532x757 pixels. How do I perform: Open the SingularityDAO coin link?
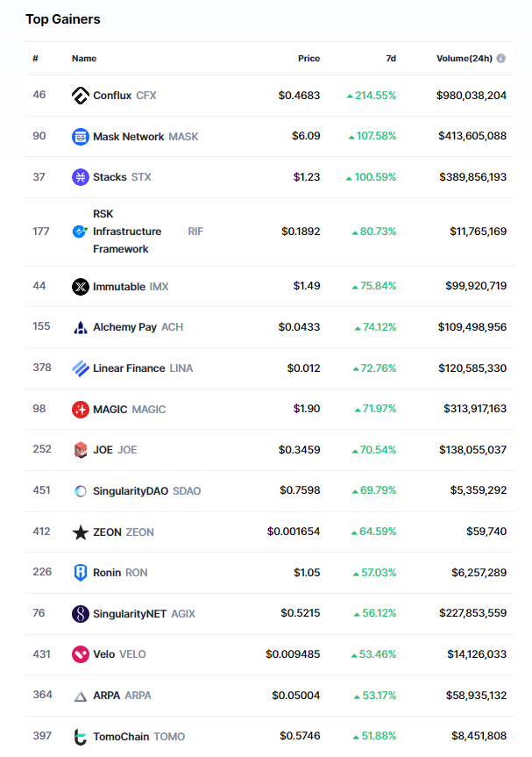coord(130,491)
